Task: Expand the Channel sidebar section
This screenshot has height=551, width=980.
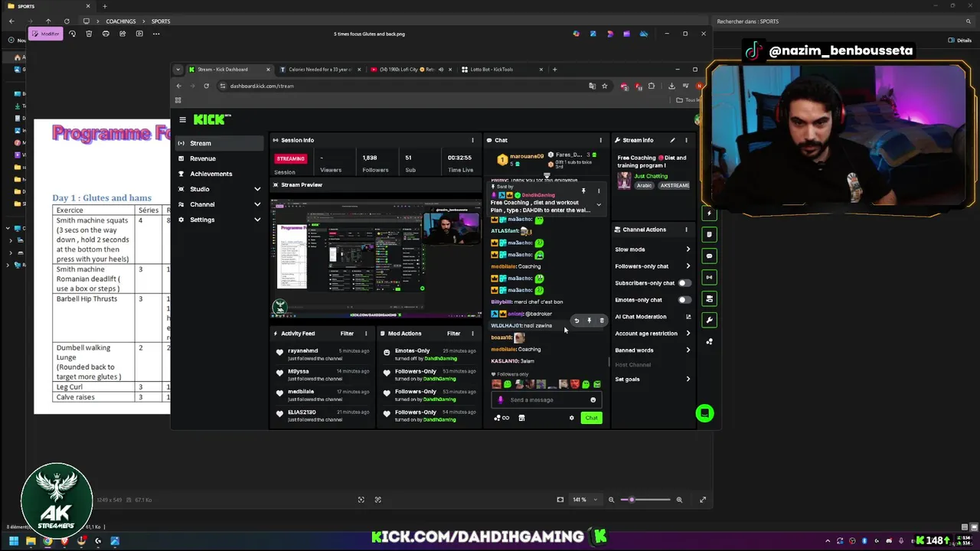Action: pyautogui.click(x=257, y=204)
